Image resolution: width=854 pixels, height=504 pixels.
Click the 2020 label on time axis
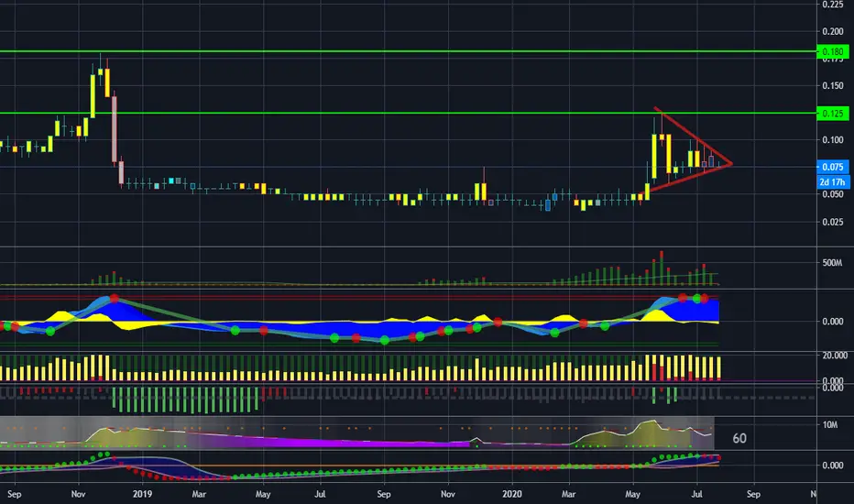[x=512, y=494]
